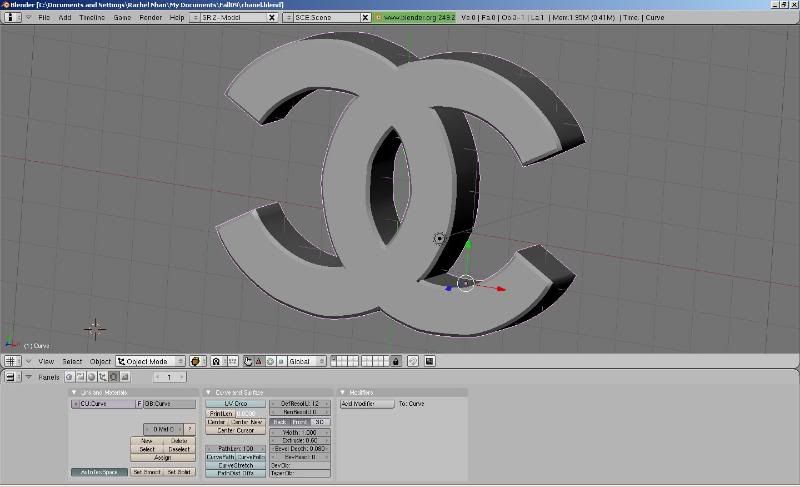Switch to Scene context icon
Viewport: 800px width, 487px height.
[x=124, y=377]
